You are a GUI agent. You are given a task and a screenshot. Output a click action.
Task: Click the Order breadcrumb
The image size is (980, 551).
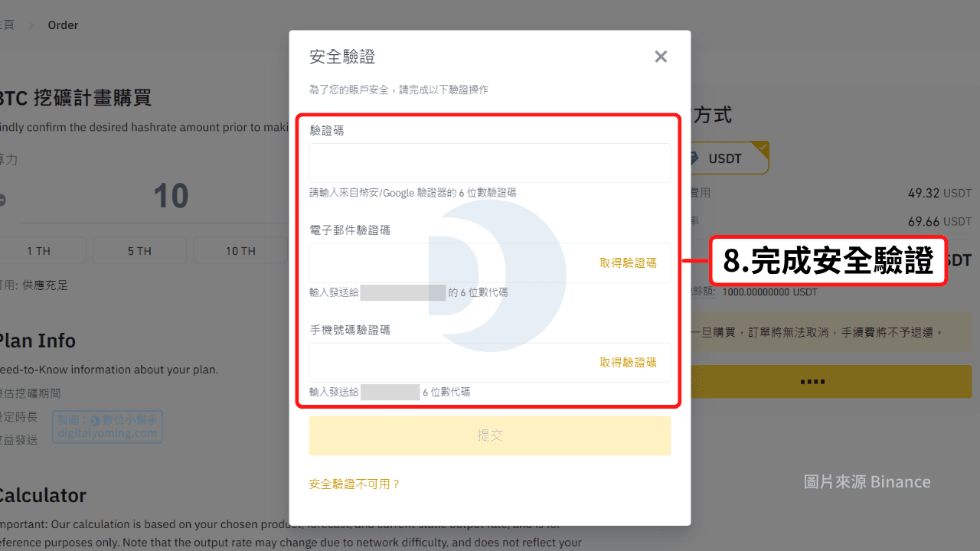point(63,25)
